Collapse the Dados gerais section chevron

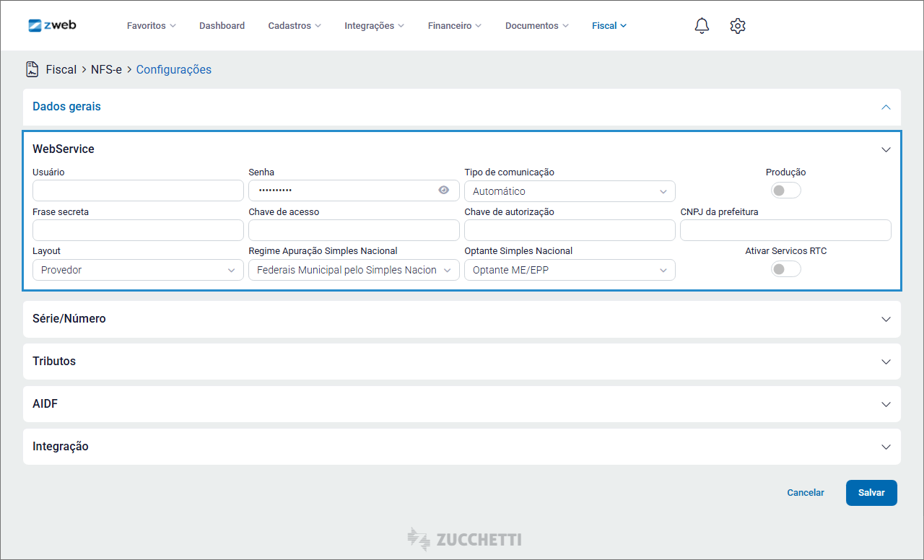pyautogui.click(x=886, y=107)
